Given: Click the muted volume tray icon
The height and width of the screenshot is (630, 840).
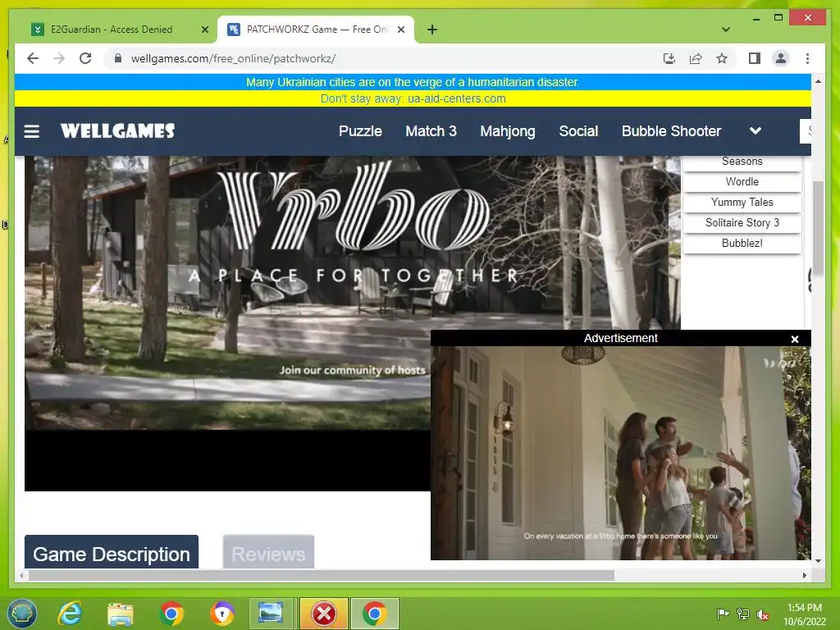Looking at the screenshot, I should tap(762, 614).
